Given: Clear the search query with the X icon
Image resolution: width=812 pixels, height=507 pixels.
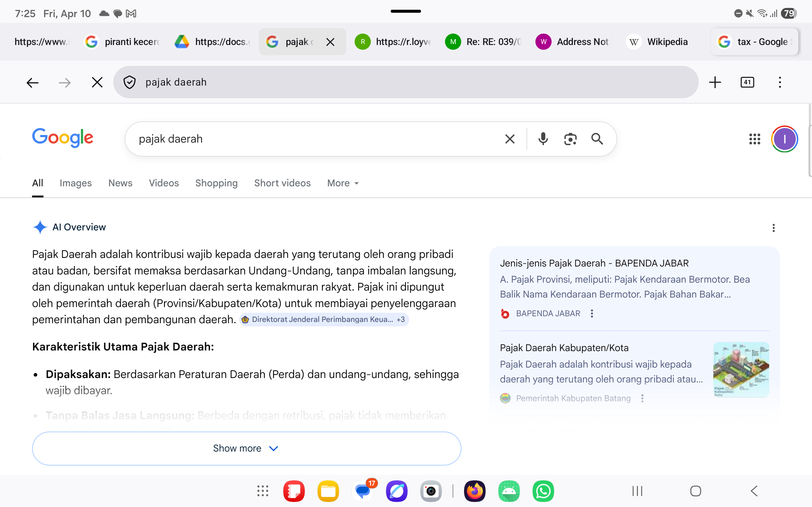Looking at the screenshot, I should (510, 138).
